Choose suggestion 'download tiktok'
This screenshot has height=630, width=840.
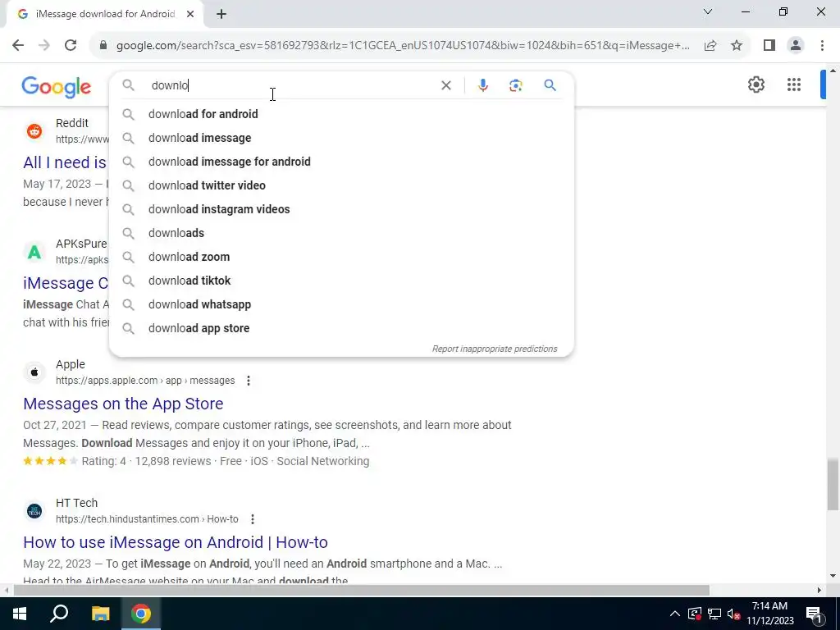point(341,281)
